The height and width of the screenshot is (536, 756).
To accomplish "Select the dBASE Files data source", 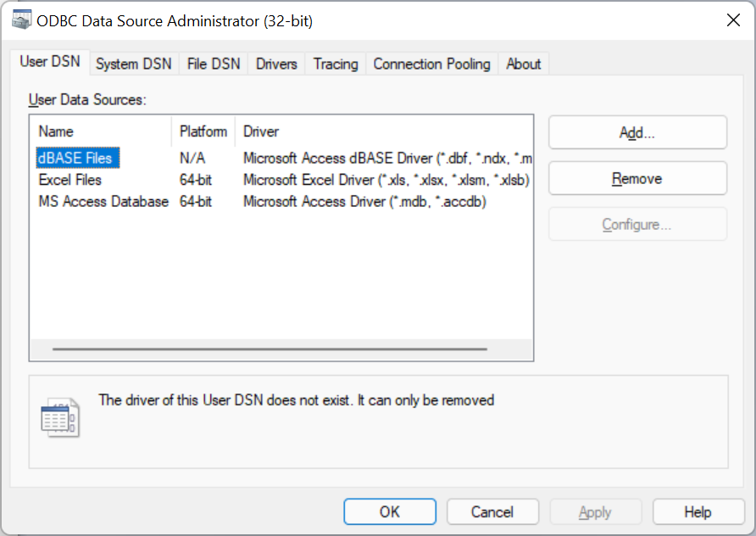I will click(x=78, y=158).
